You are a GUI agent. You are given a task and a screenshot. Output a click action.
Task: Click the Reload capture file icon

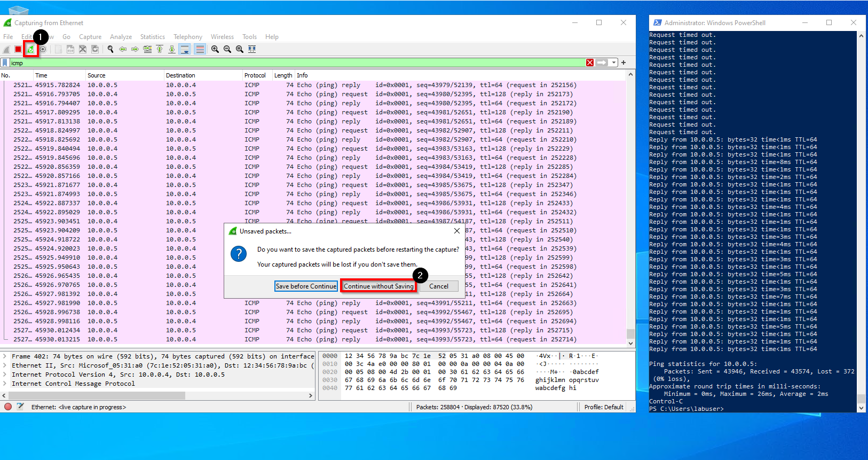click(x=95, y=49)
